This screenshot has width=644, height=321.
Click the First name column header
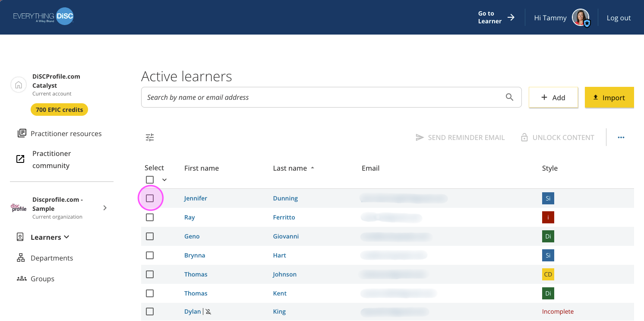(x=202, y=168)
